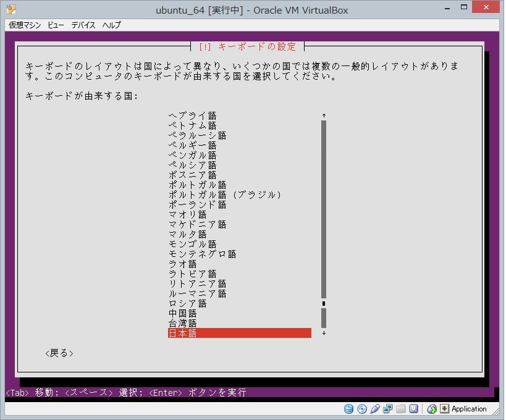506x420 pixels.
Task: Select ヘブライ語 in the list
Action: click(193, 115)
